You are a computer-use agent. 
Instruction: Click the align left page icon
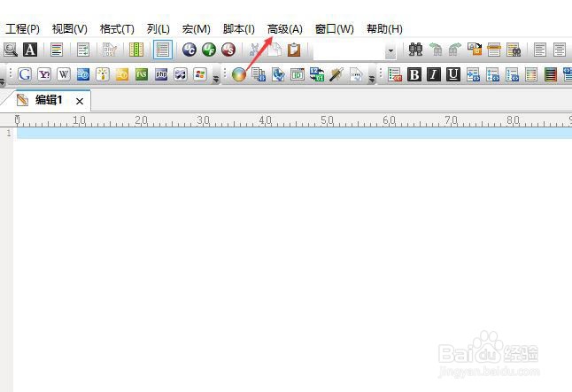pos(540,50)
